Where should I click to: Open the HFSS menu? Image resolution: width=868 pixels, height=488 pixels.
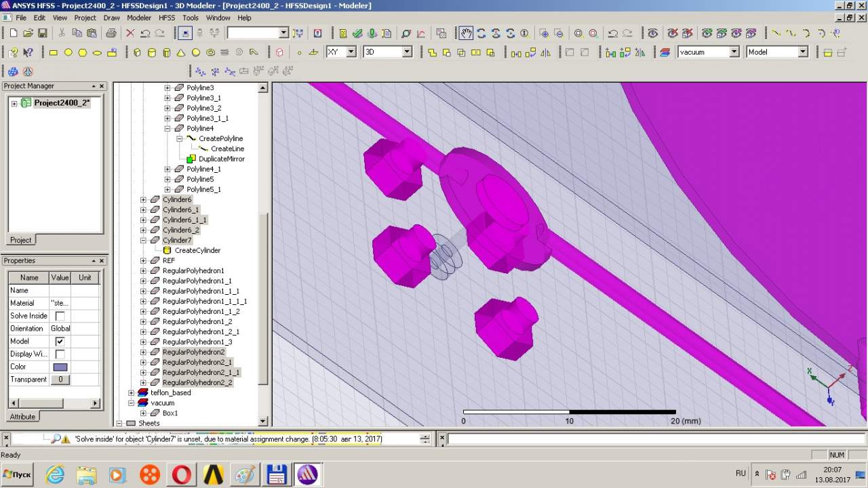pos(167,18)
